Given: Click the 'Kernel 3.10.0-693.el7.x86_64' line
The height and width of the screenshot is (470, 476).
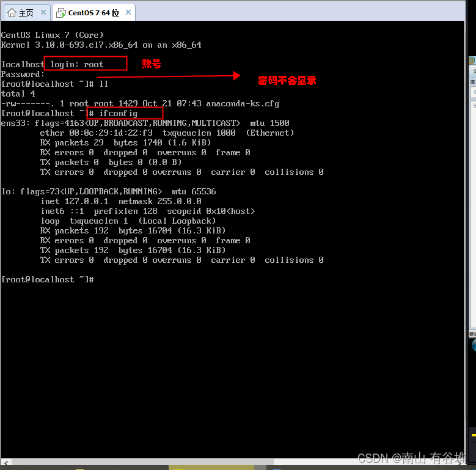Looking at the screenshot, I should 101,45.
